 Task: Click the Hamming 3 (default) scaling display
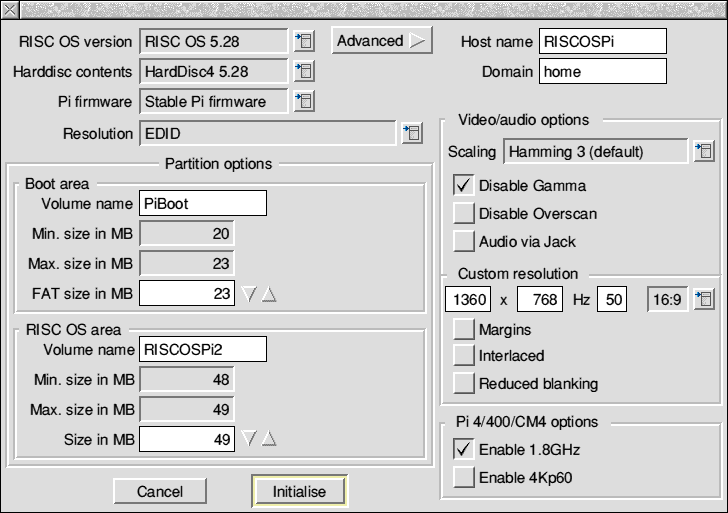(596, 151)
